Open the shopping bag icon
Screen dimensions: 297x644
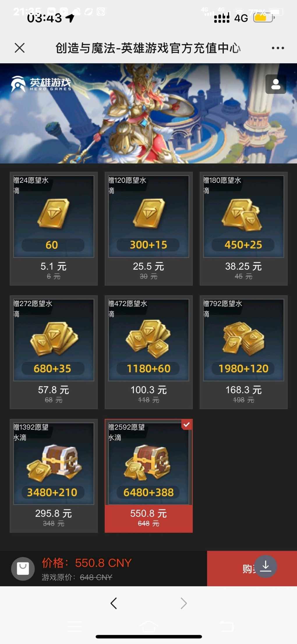[x=23, y=569]
